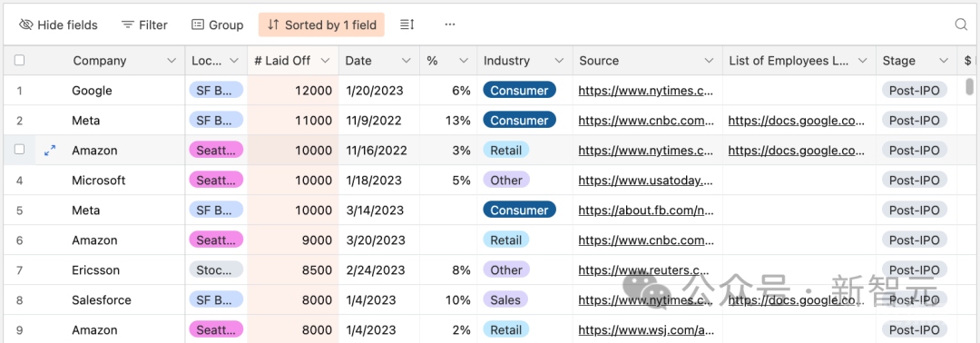Open the three-dot more options menu

click(x=450, y=24)
